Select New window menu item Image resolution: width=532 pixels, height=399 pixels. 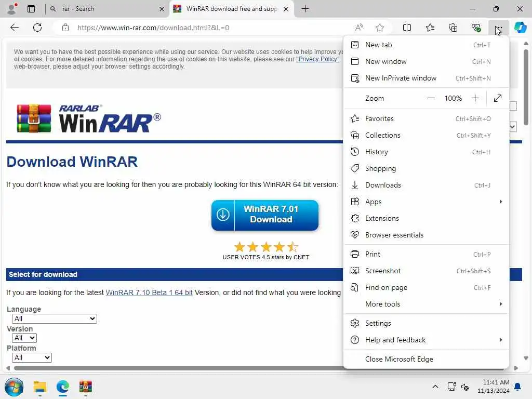(426, 61)
